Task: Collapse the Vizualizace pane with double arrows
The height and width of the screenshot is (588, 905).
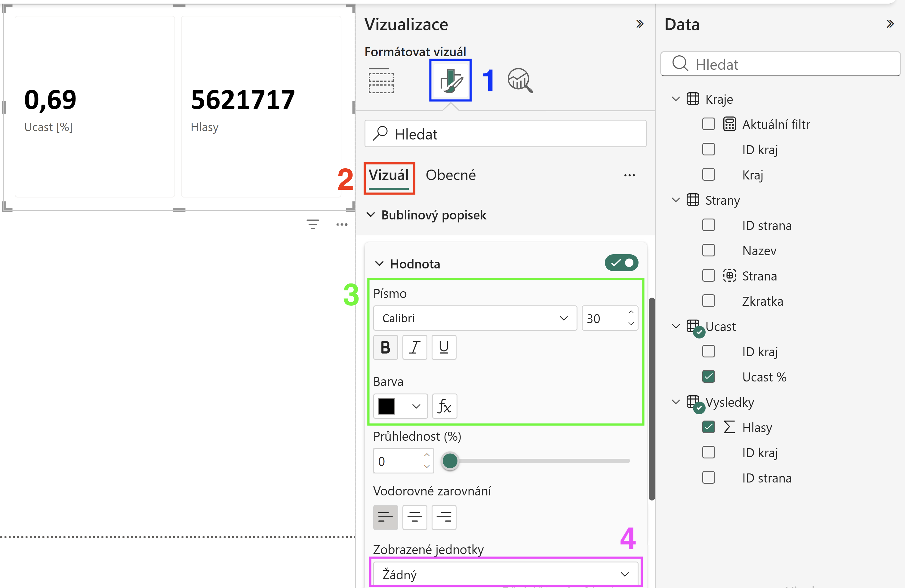Action: coord(640,24)
